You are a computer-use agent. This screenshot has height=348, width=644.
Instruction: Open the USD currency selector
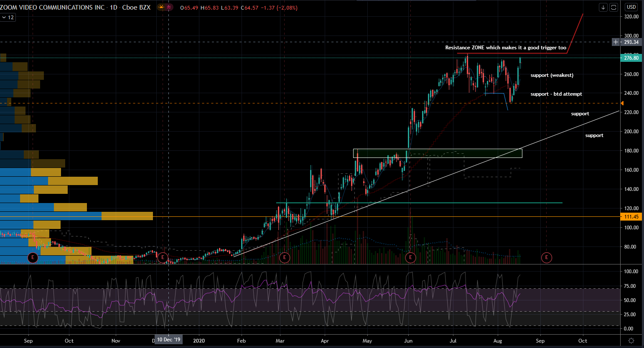pyautogui.click(x=631, y=7)
